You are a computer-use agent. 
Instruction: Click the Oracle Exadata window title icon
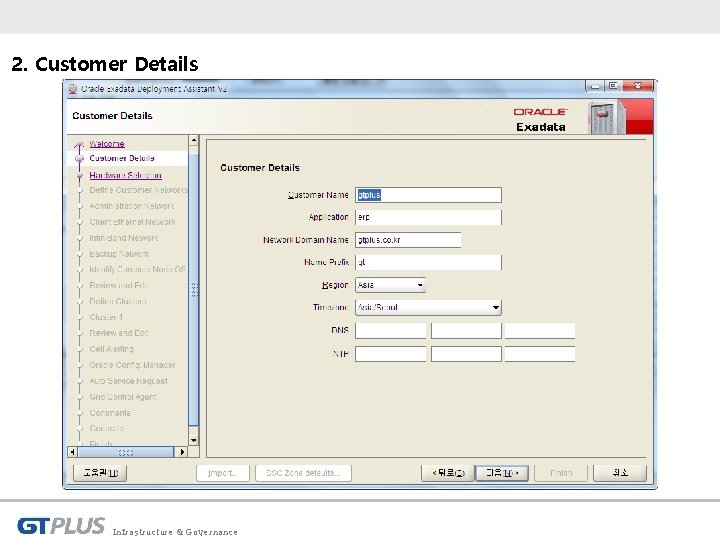pos(73,89)
